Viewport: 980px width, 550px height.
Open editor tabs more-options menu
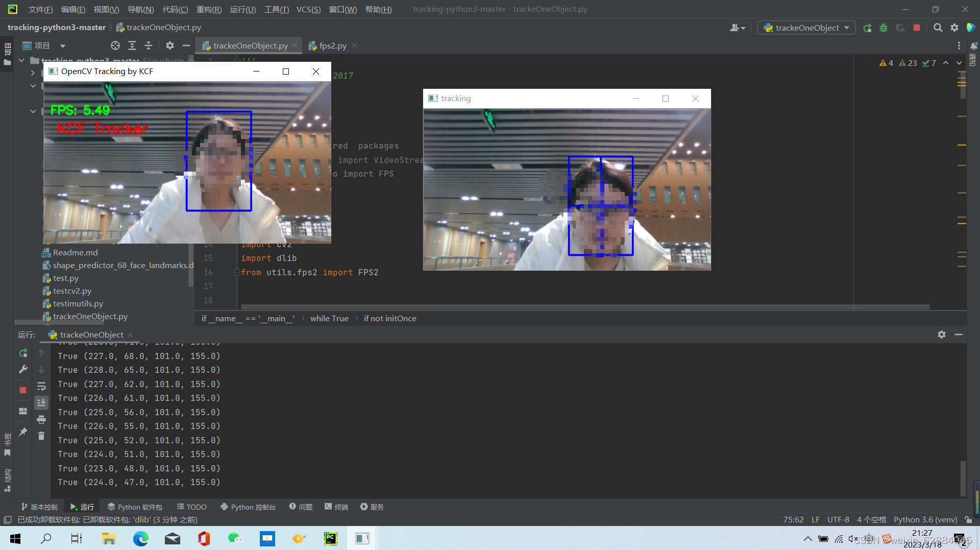click(x=959, y=45)
